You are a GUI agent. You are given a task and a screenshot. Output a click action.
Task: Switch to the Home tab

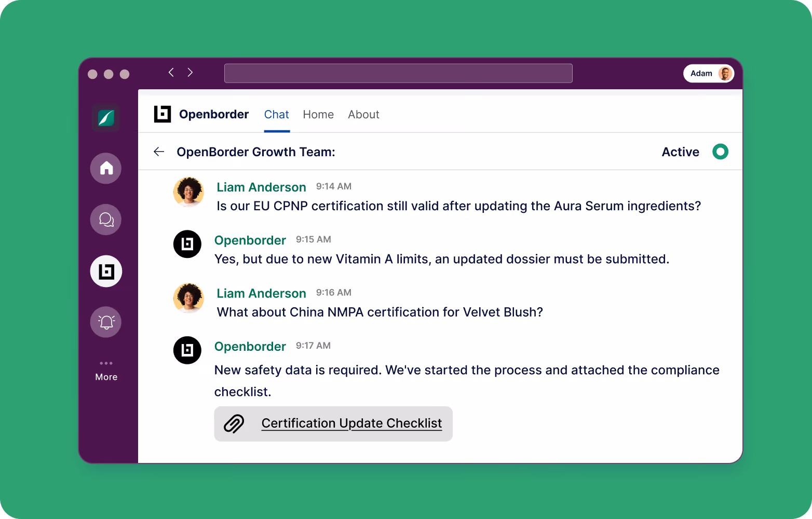pos(318,115)
